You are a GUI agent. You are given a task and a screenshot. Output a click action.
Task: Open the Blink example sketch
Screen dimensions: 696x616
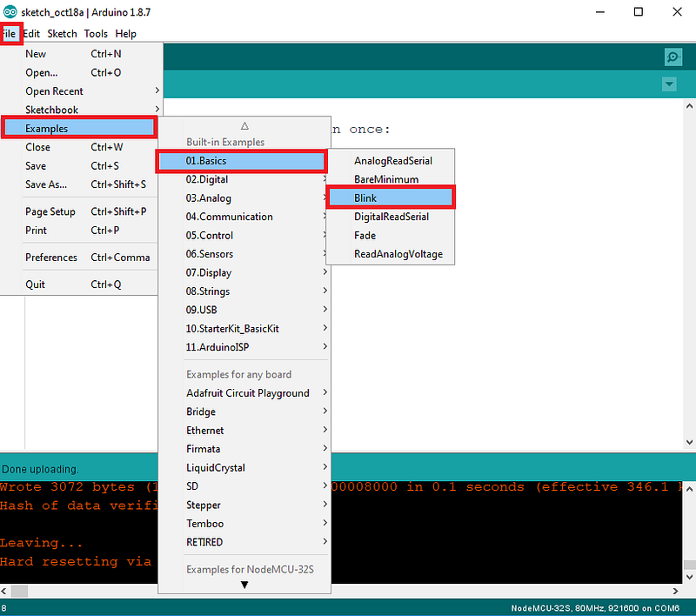(391, 198)
